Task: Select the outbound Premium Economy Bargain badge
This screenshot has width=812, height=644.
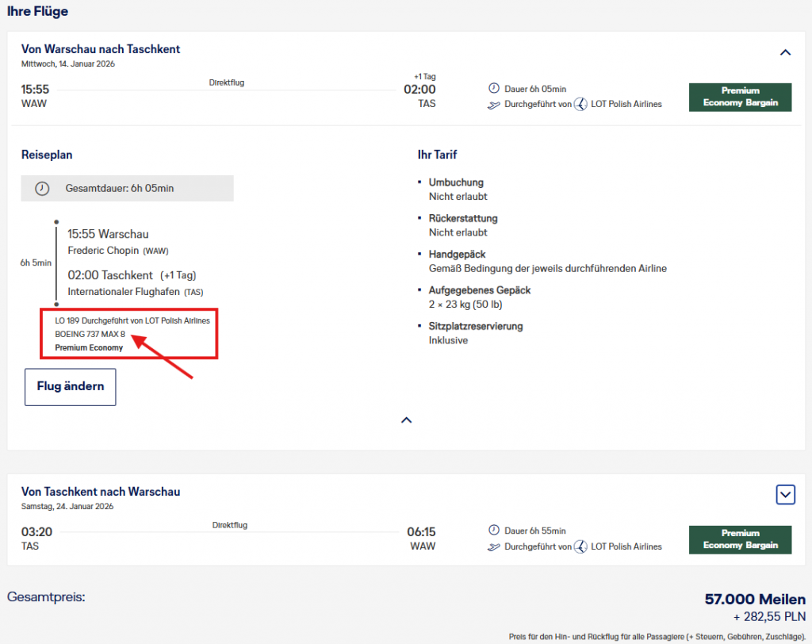Action: 740,97
